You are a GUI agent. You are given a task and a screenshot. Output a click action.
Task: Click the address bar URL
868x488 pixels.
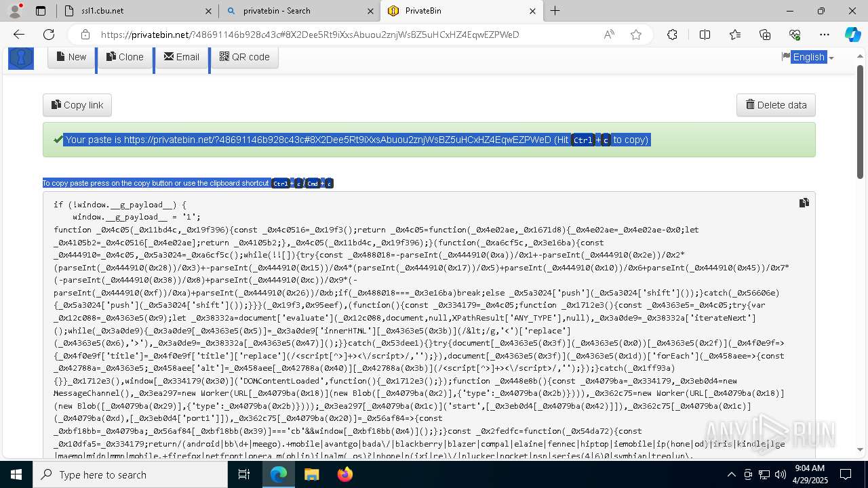pos(310,35)
